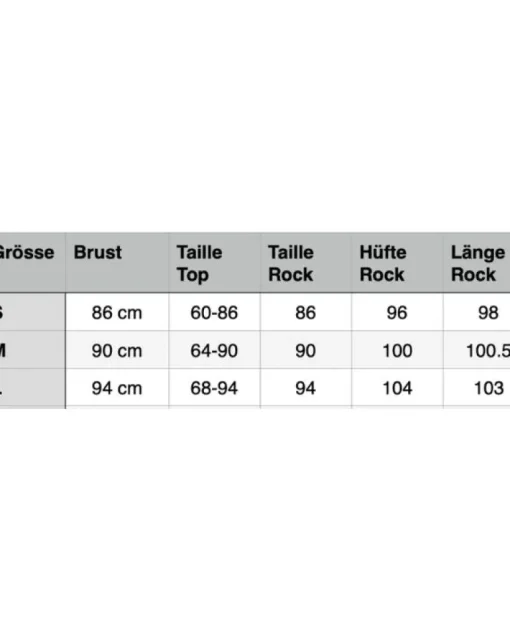Screen dimensions: 510x638
Task: Select the Hüfte Rock value 96
Action: coord(397,312)
